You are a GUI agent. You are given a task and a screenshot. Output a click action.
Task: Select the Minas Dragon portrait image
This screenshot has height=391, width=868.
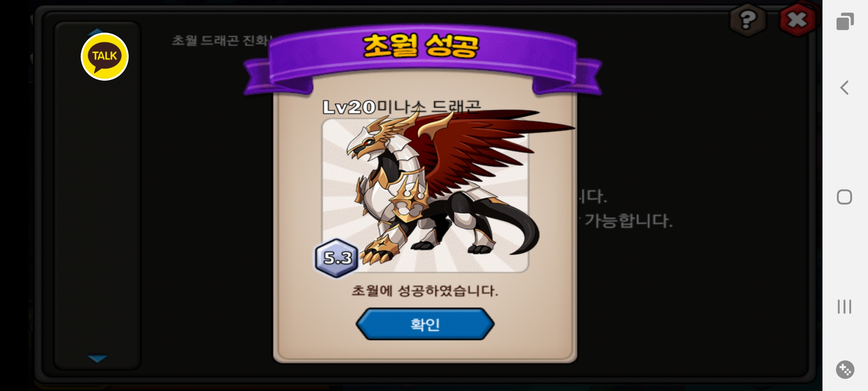(425, 195)
